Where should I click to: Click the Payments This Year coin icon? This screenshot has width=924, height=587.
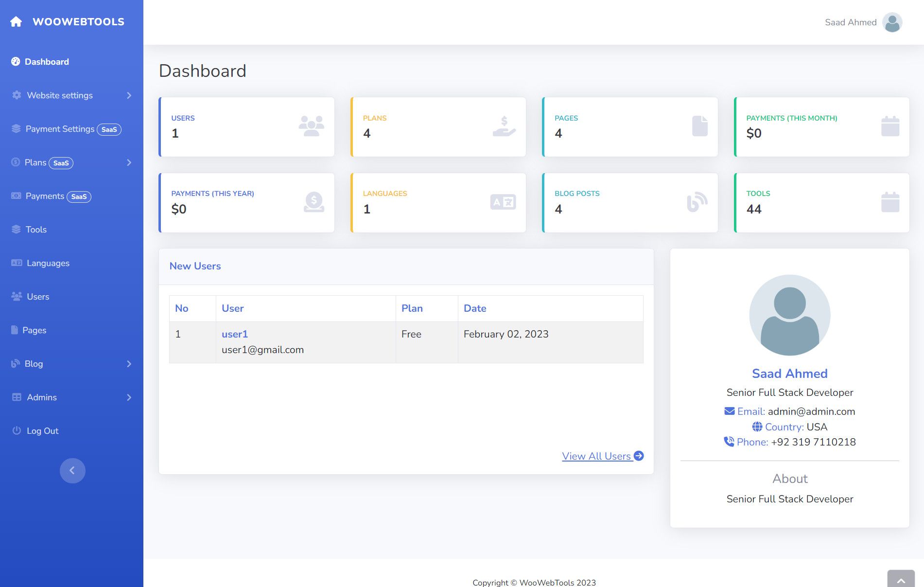pos(314,202)
